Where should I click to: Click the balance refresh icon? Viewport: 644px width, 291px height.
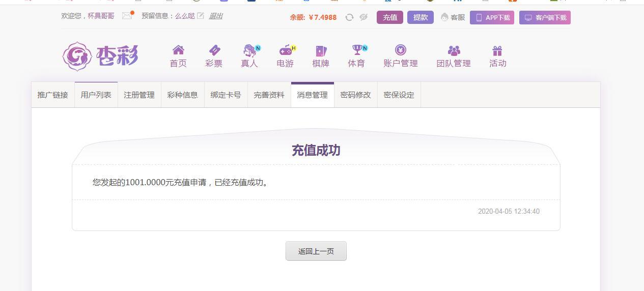[x=349, y=17]
